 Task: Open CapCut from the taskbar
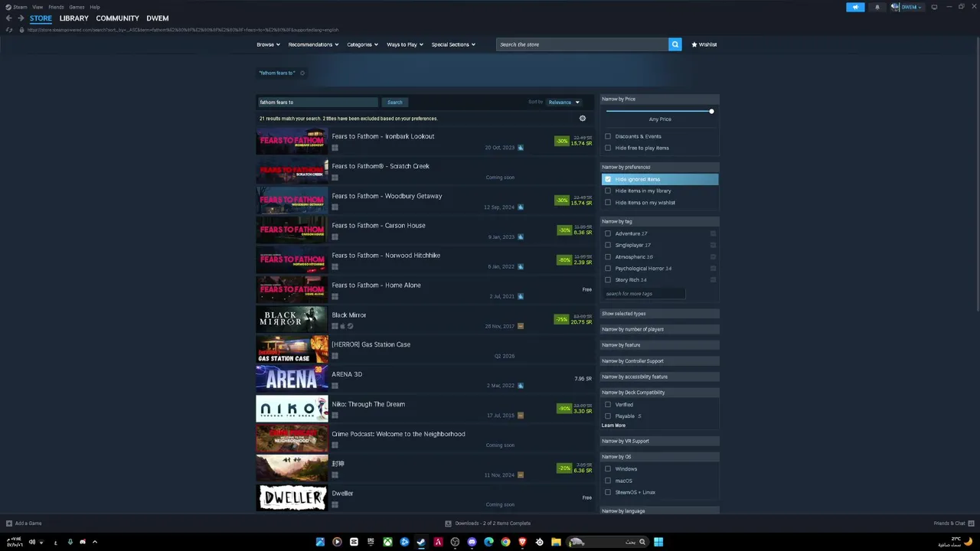pos(354,542)
